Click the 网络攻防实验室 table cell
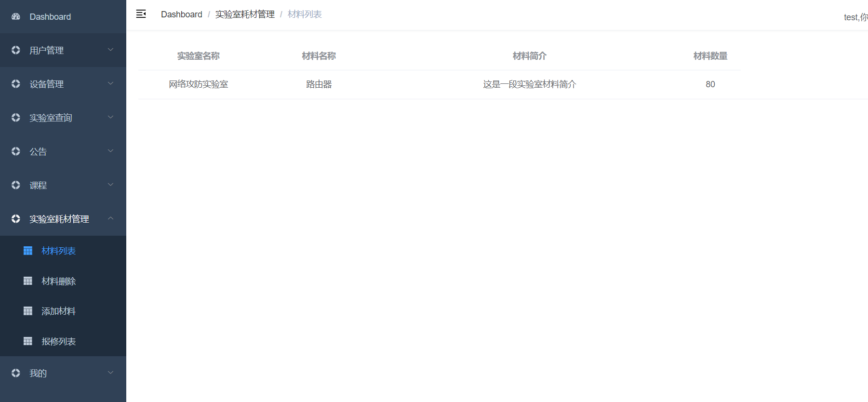 (199, 84)
